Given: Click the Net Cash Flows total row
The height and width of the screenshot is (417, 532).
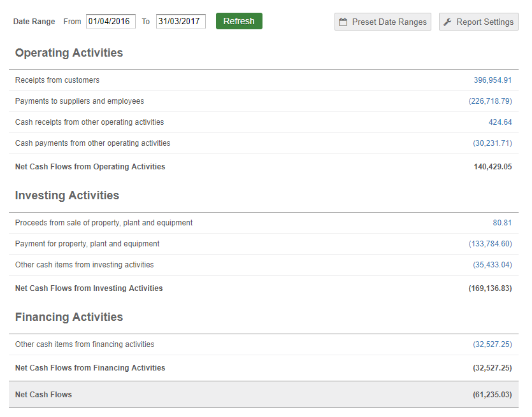Looking at the screenshot, I should pyautogui.click(x=263, y=395).
